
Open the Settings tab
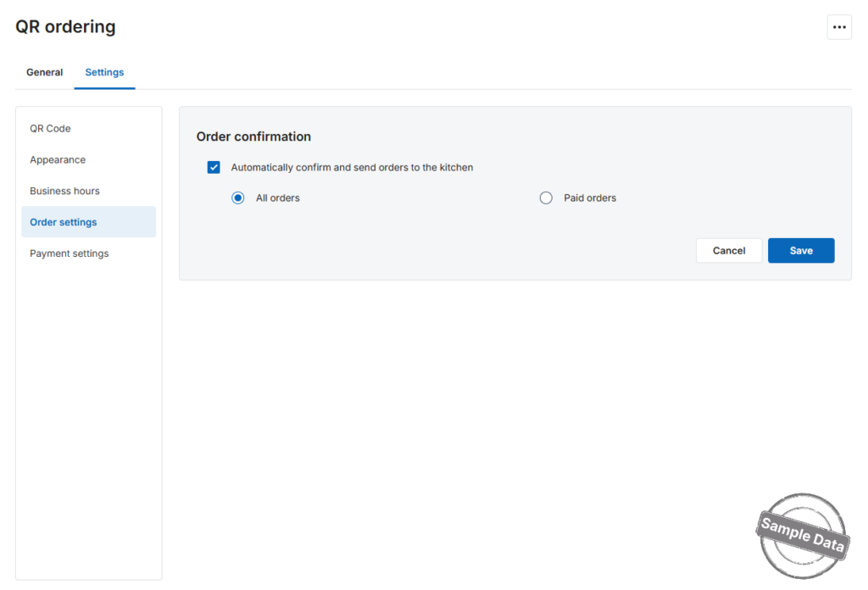click(104, 73)
